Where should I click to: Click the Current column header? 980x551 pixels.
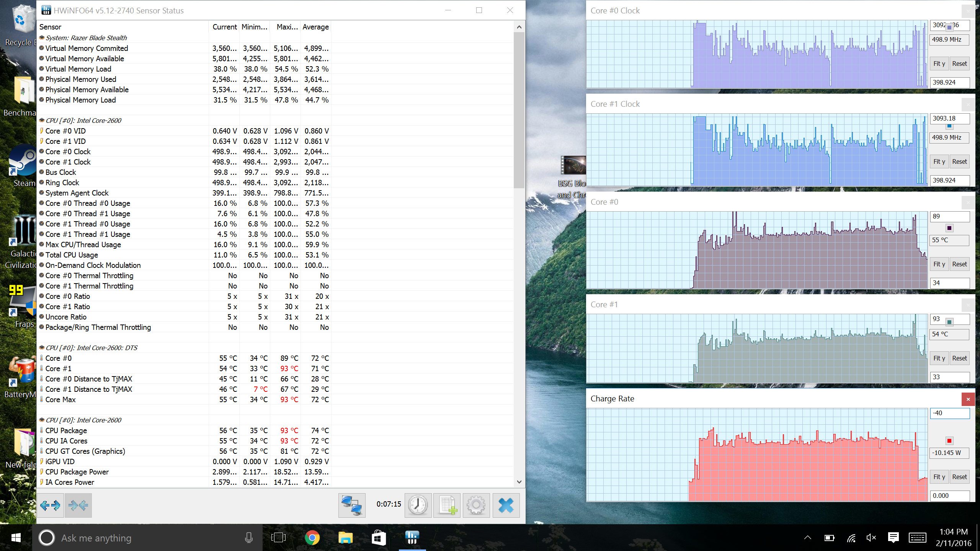click(x=224, y=27)
